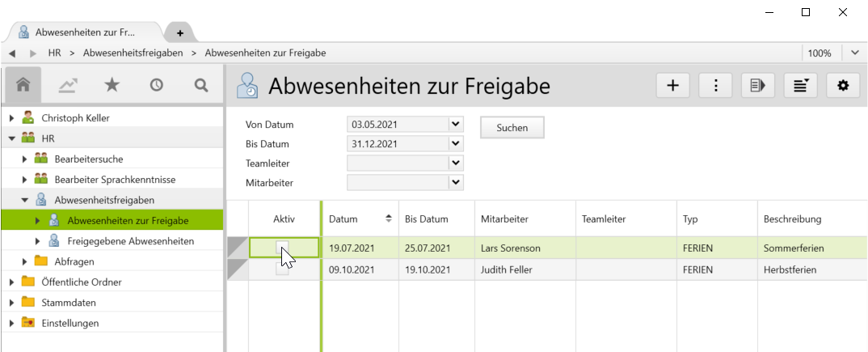Click the list filter menu icon
868x352 pixels.
click(801, 85)
